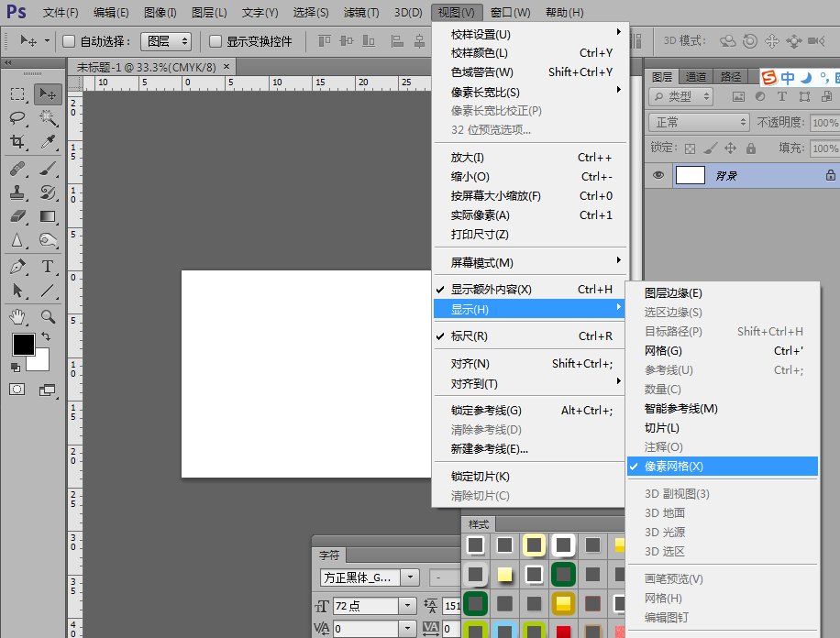Viewport: 840px width, 638px height.
Task: Click the foreground color swatch
Action: click(x=22, y=344)
